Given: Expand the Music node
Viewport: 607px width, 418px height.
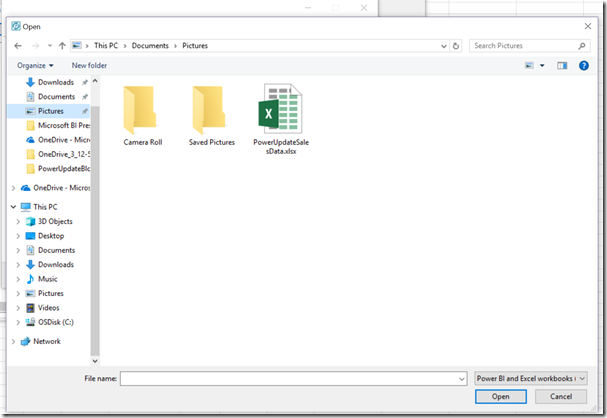Looking at the screenshot, I should 18,279.
